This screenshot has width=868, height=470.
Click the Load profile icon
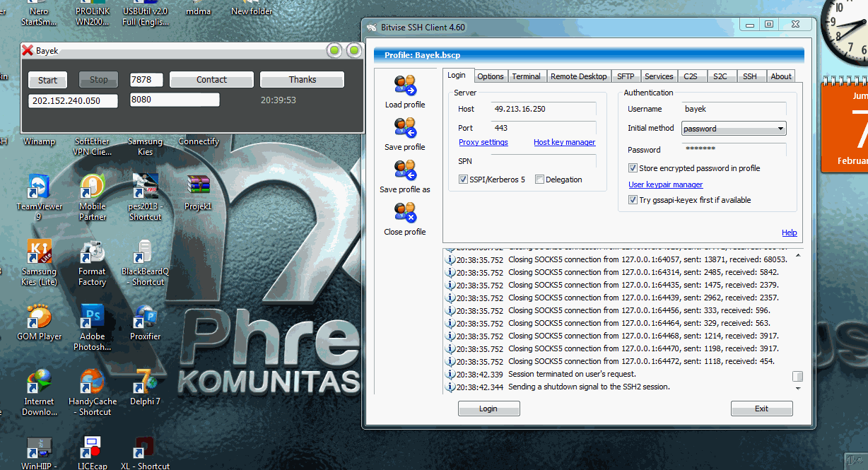(x=405, y=85)
